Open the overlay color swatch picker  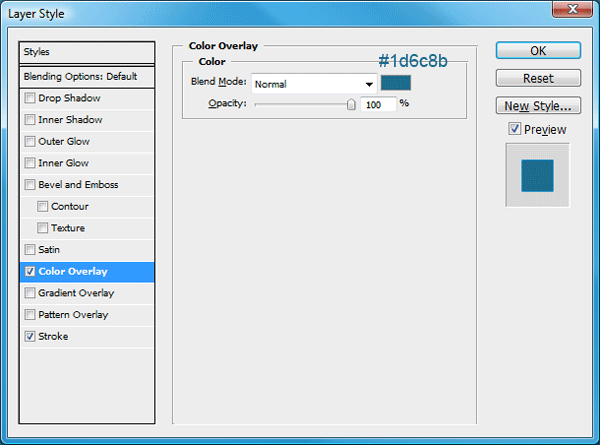pyautogui.click(x=396, y=83)
